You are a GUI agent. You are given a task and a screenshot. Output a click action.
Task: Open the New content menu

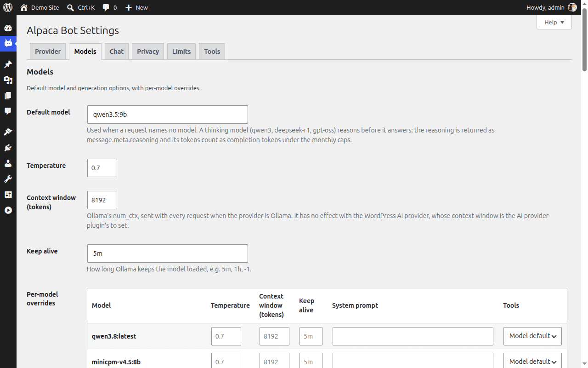point(136,7)
